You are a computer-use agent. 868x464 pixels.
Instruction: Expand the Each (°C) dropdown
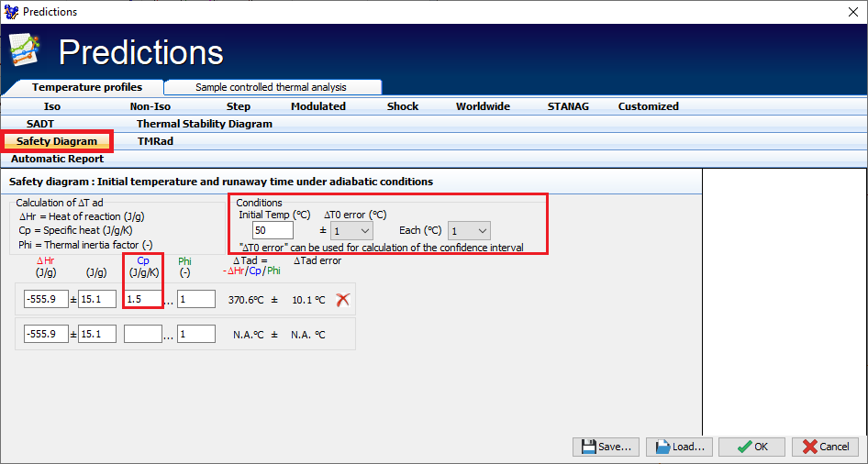pyautogui.click(x=469, y=231)
